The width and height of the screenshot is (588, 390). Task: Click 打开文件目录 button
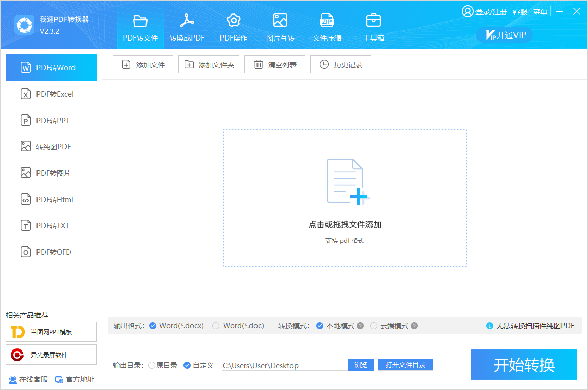(406, 365)
